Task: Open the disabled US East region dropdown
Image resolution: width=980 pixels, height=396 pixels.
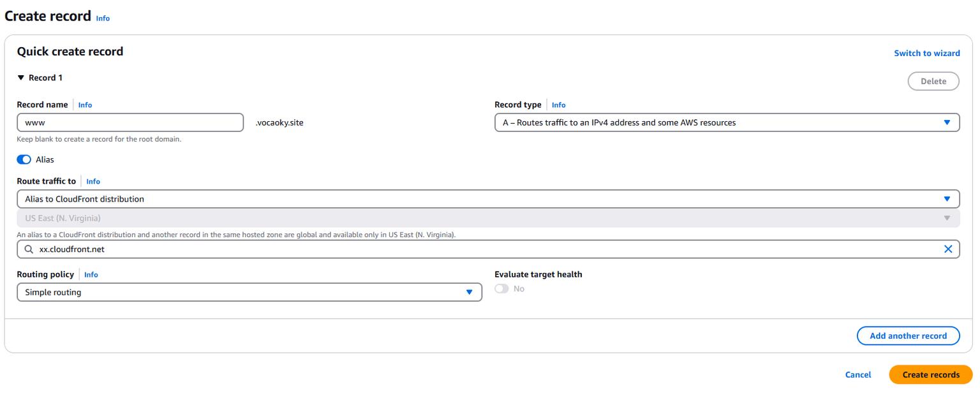Action: 488,218
